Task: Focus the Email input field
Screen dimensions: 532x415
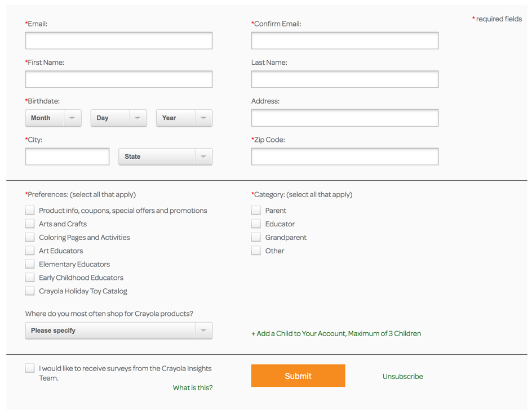Action: tap(118, 41)
